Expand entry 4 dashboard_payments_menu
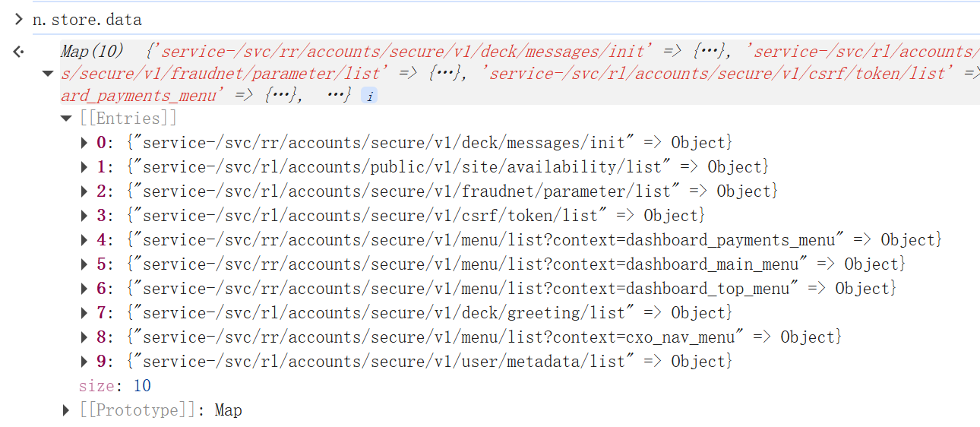The height and width of the screenshot is (427, 980). pos(84,240)
